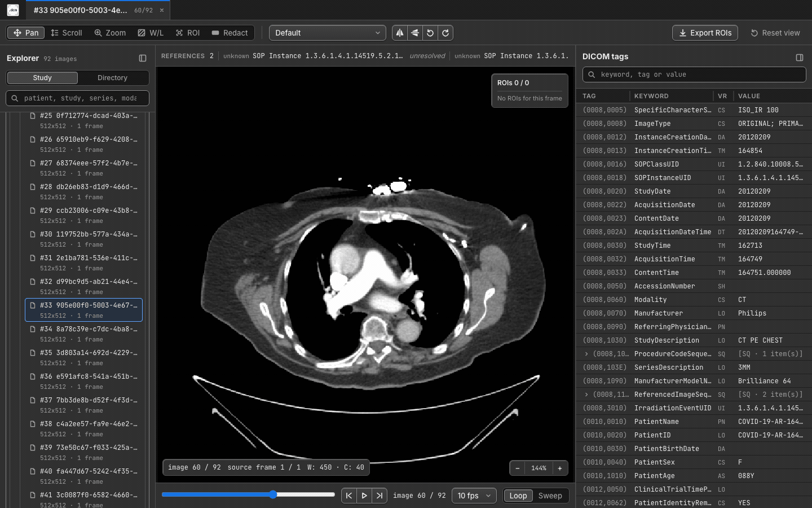Click the image position slider handle

coord(273,494)
